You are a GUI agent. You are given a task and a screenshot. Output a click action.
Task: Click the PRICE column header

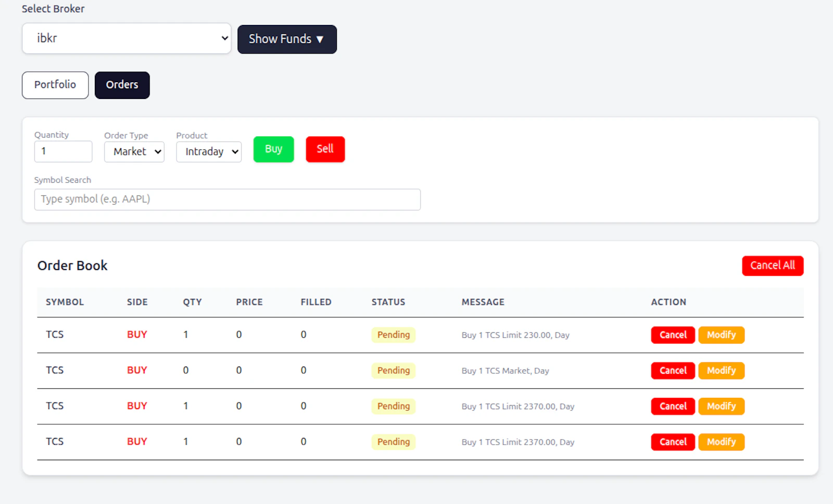click(x=249, y=302)
